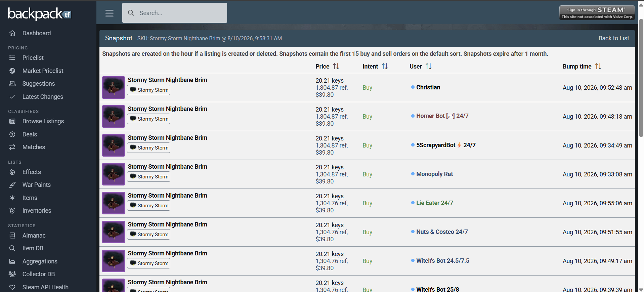Click item name in Nuts & Costco's row
This screenshot has height=292, width=644.
[x=167, y=224]
